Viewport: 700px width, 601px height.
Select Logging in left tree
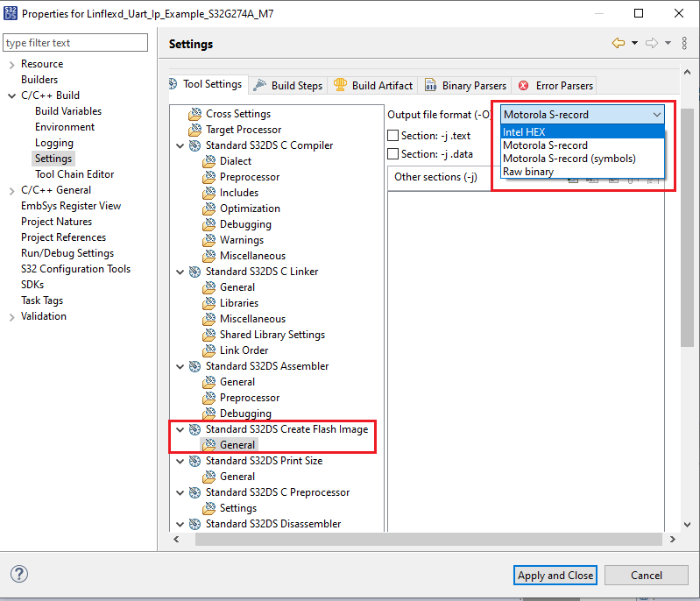(x=54, y=143)
